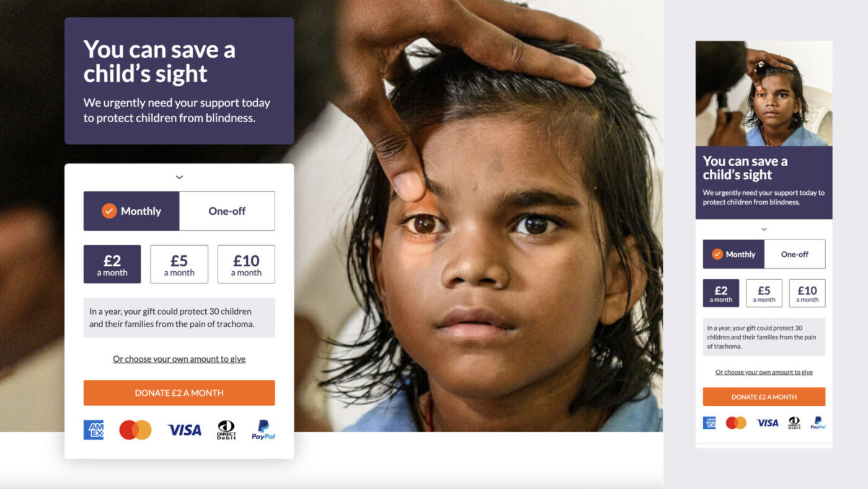
Task: Click the PayPal logo in mobile preview
Action: point(818,423)
